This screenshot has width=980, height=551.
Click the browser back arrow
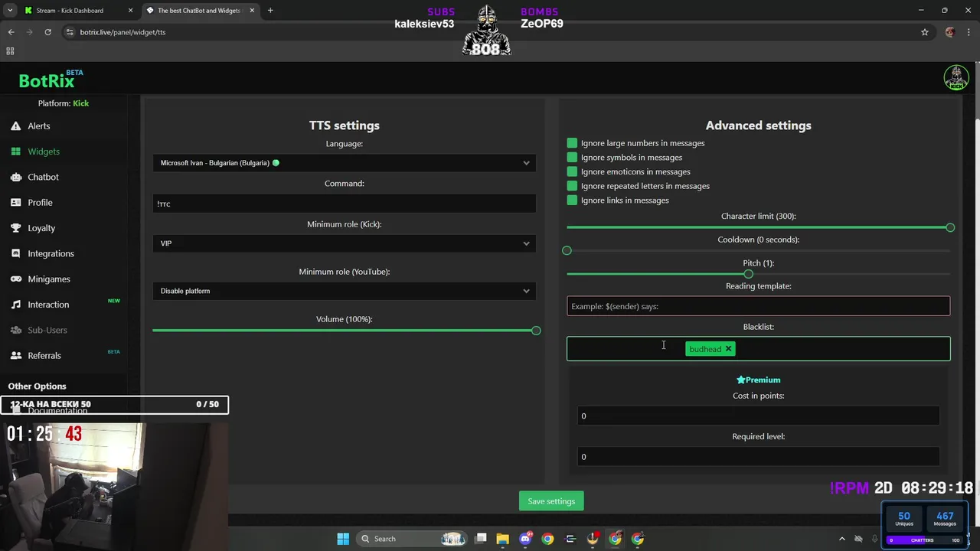click(x=11, y=32)
